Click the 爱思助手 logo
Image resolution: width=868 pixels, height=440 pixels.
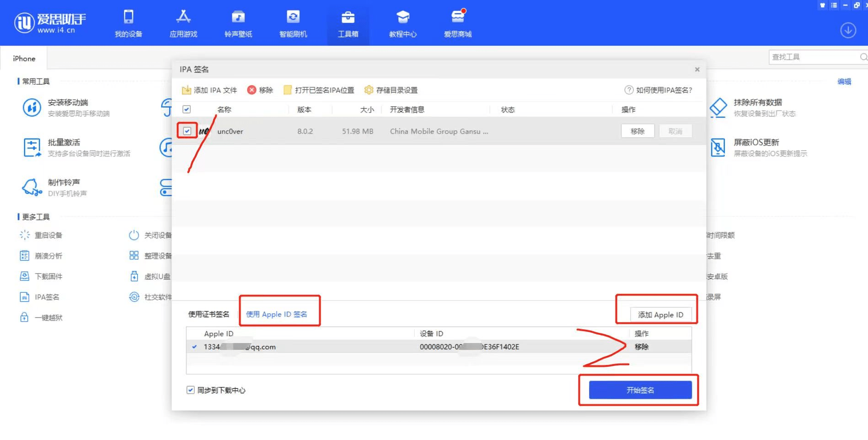pos(50,22)
